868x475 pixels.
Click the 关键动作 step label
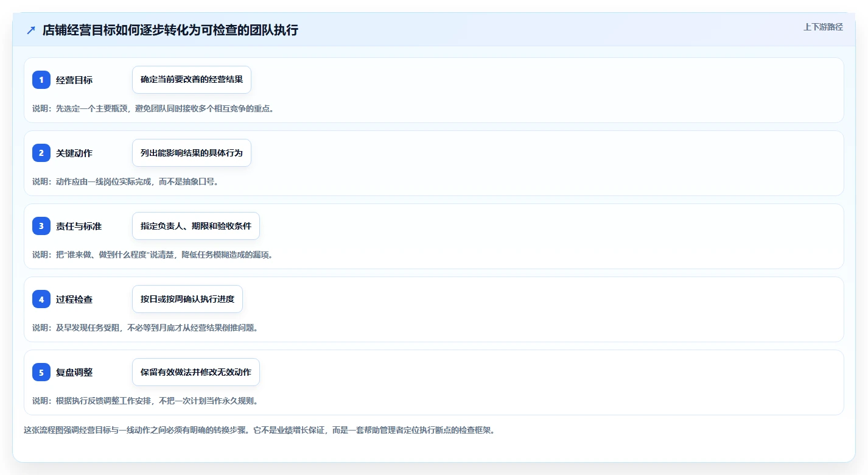[74, 153]
